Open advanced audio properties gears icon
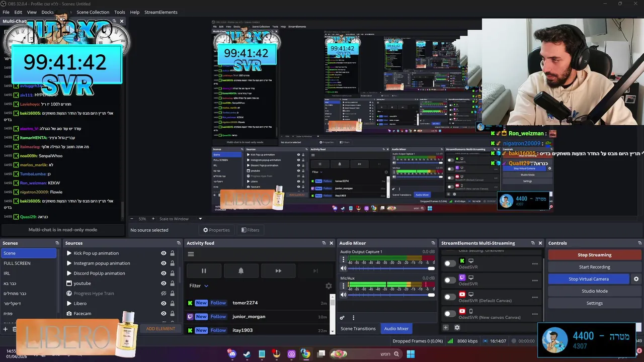 (342, 318)
